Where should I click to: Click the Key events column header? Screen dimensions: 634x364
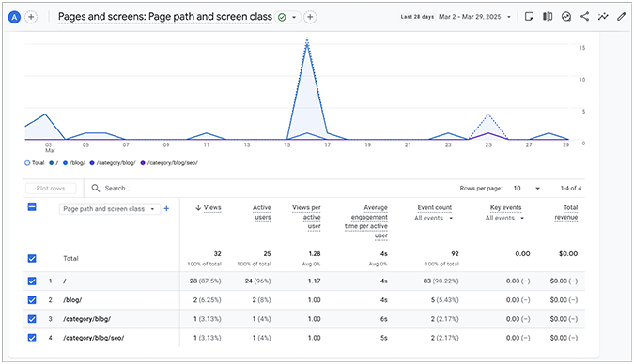click(x=506, y=207)
